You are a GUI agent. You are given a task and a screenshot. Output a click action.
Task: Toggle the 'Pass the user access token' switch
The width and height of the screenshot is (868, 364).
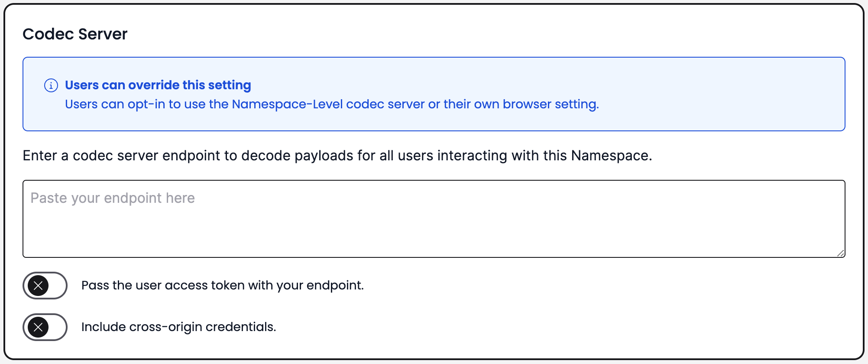(45, 285)
